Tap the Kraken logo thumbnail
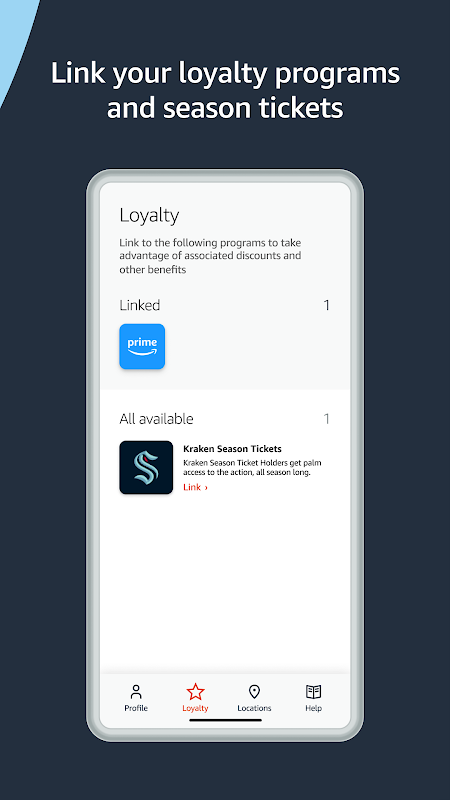Screen dimensions: 450x800 click(146, 467)
